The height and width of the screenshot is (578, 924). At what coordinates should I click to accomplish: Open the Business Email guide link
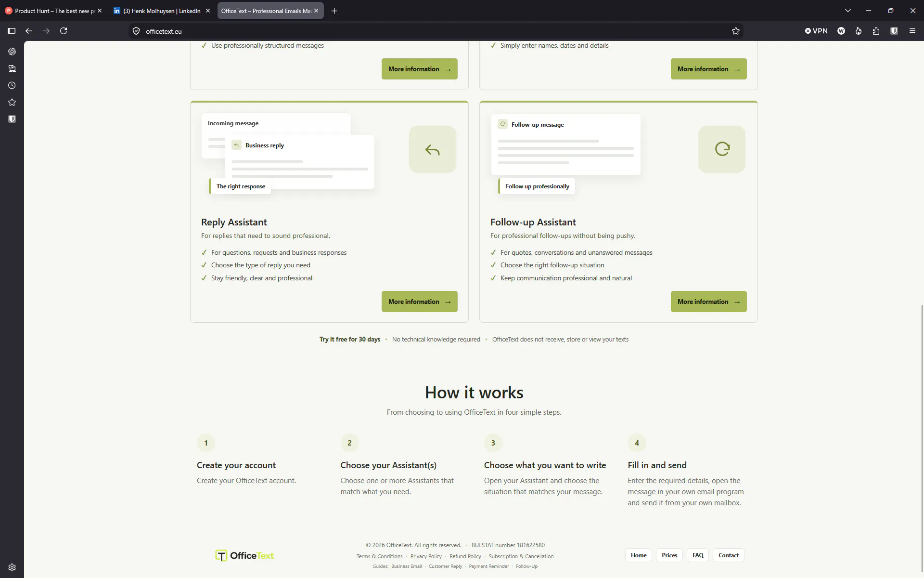[x=407, y=566]
